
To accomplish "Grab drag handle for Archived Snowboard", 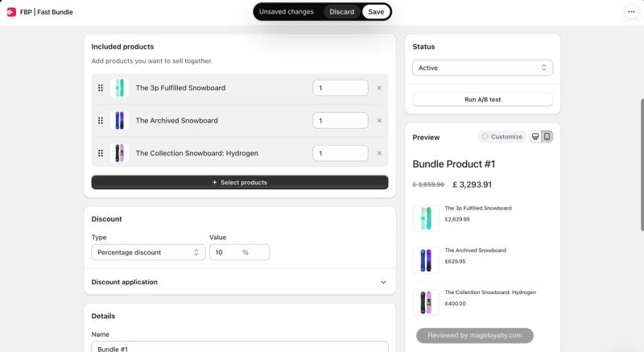I will point(100,120).
